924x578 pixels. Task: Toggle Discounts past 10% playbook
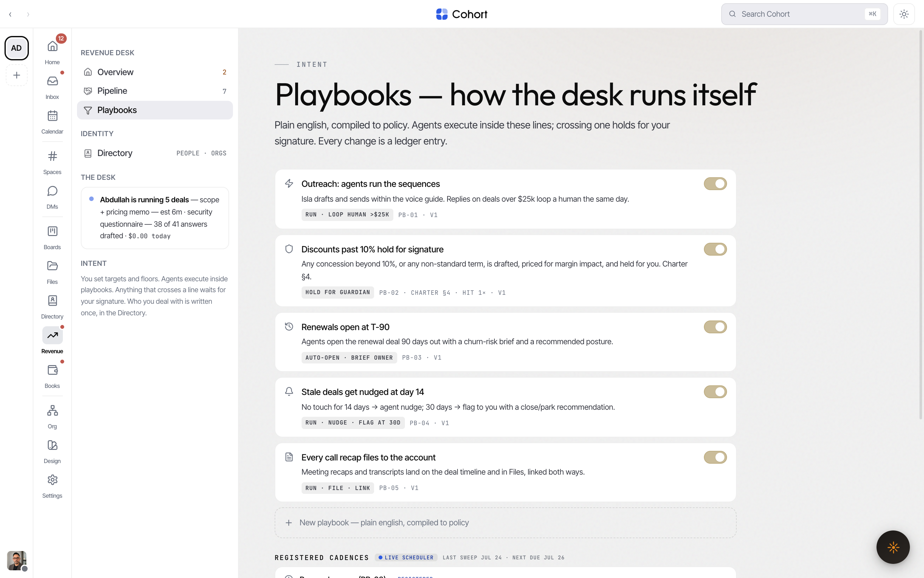coord(715,249)
